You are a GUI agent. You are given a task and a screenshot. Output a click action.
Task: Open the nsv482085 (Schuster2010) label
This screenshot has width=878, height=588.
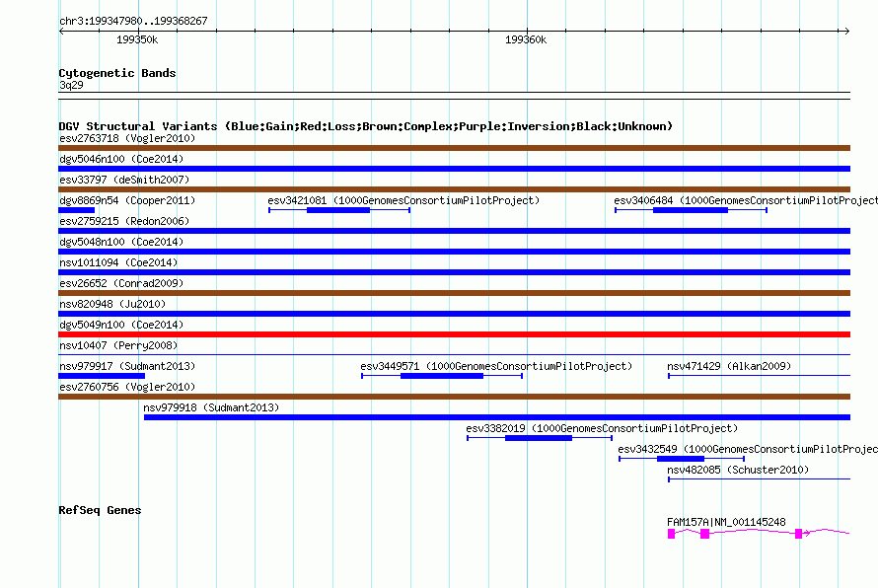(x=738, y=470)
